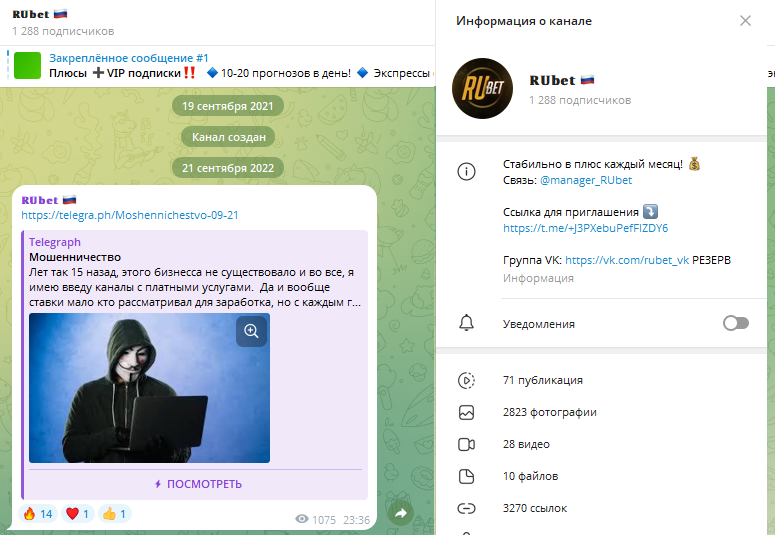Toggle the Уведомления notifications switch
775x535 pixels.
(x=735, y=323)
